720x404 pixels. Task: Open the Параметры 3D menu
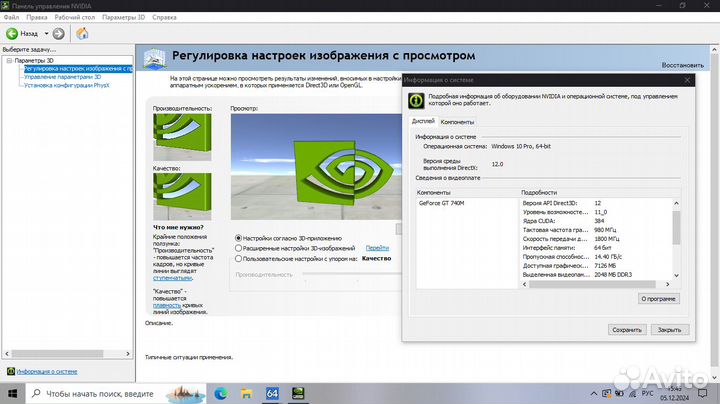coord(124,17)
